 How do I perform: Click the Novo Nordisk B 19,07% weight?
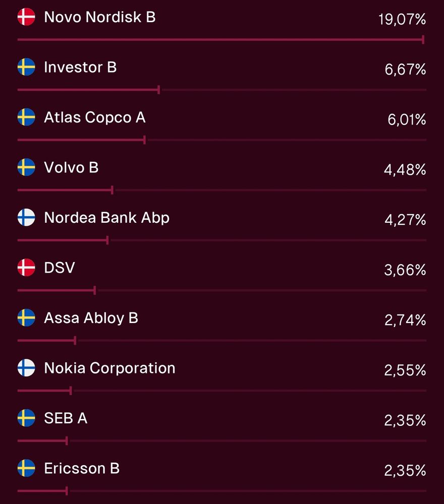coord(402,20)
